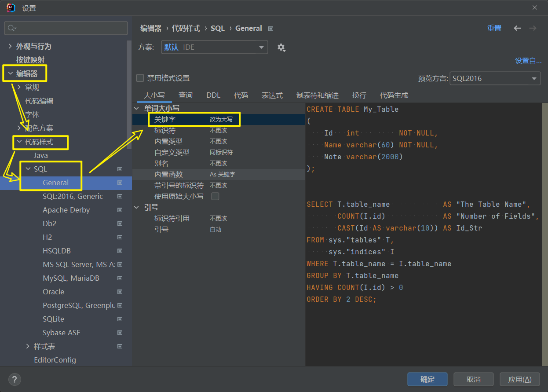
Task: Toggle the 使用原始大小写 checkbox
Action: pos(216,196)
